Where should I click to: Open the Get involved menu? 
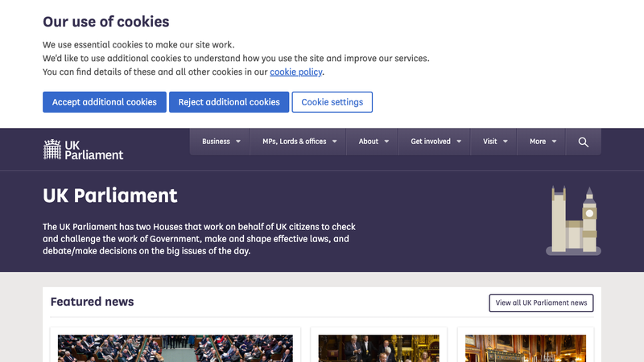[436, 142]
